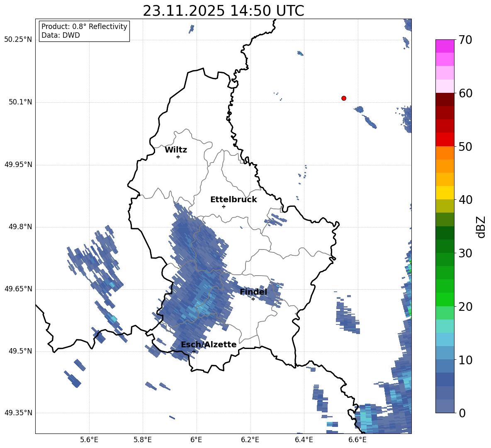Click colorbar tick label 30
This screenshot has height=448, width=491.
click(x=465, y=253)
